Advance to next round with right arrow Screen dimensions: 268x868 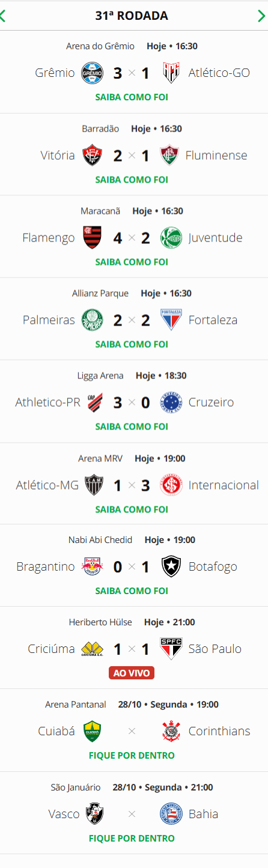click(261, 16)
